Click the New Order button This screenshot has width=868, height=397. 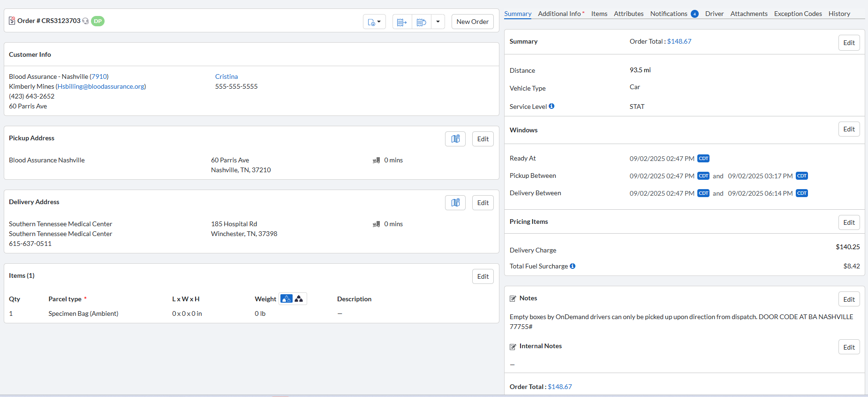(x=472, y=22)
